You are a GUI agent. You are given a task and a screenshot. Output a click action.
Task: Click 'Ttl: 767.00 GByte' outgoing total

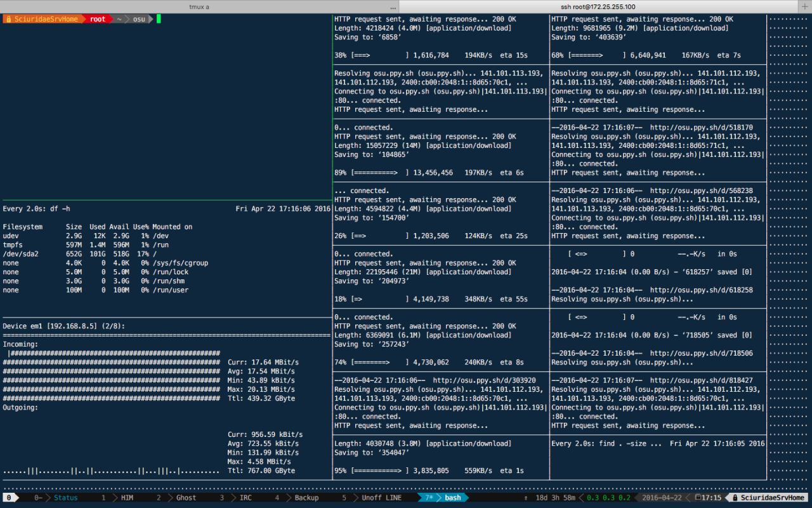261,471
